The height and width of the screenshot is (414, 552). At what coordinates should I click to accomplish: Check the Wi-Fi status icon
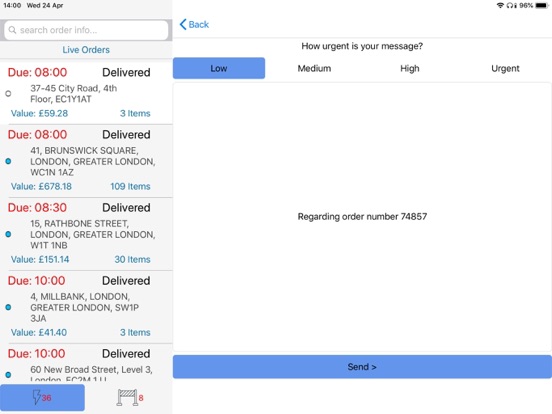500,5
